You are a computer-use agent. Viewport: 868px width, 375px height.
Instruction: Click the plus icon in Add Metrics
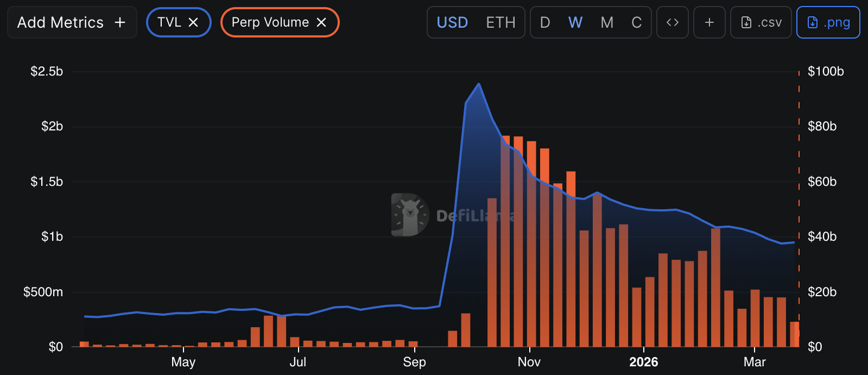pos(120,22)
